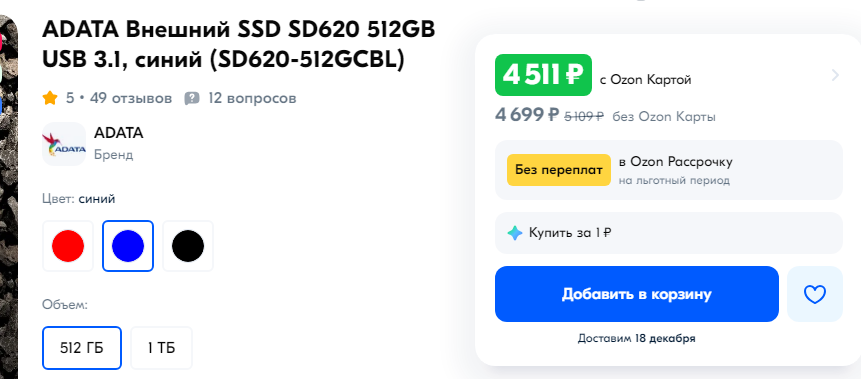Viewport: 861px width, 379px height.
Task: Expand Ozon Card price chevron arrow
Action: click(835, 75)
